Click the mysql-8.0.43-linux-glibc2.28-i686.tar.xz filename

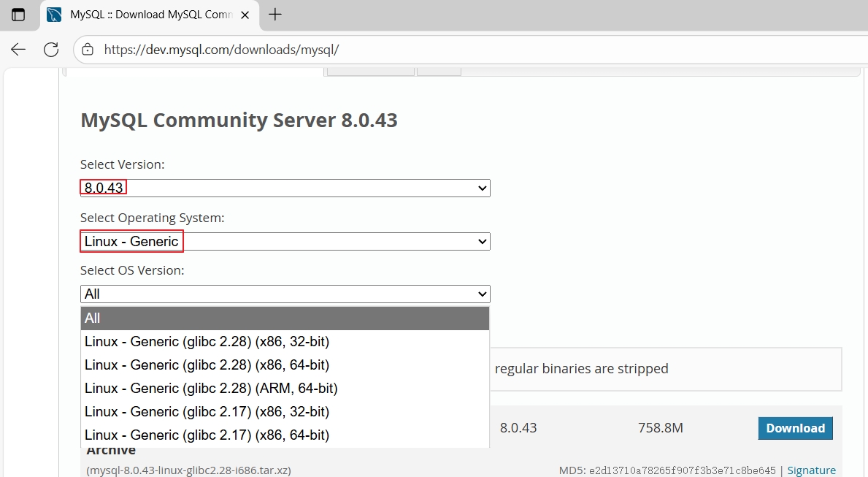pyautogui.click(x=189, y=470)
